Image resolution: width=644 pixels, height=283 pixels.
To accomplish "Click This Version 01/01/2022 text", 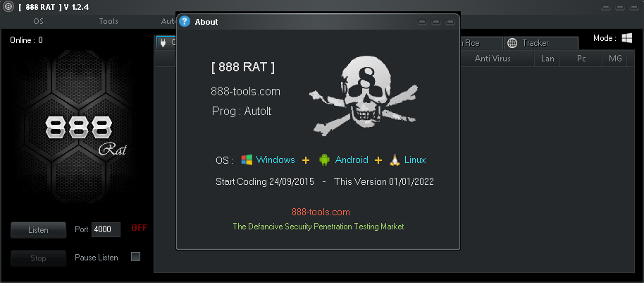I will point(384,181).
